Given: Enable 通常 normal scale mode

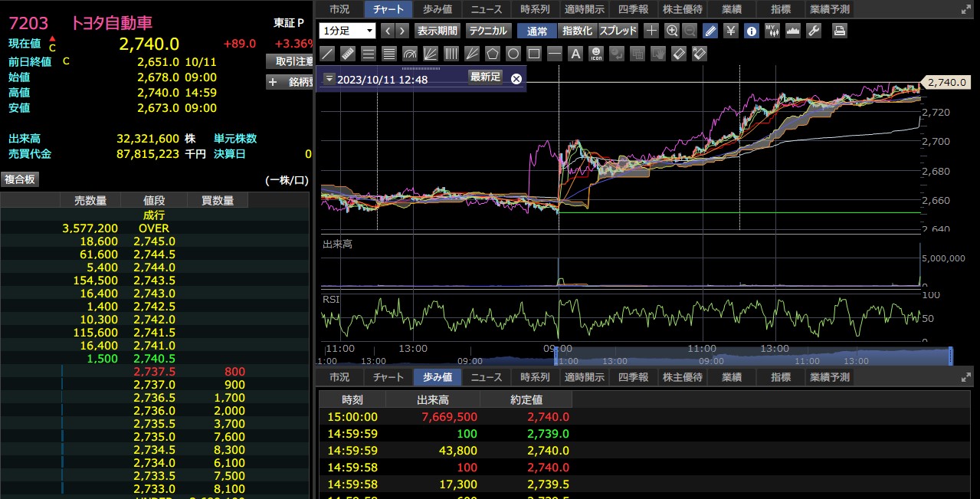Looking at the screenshot, I should [537, 31].
